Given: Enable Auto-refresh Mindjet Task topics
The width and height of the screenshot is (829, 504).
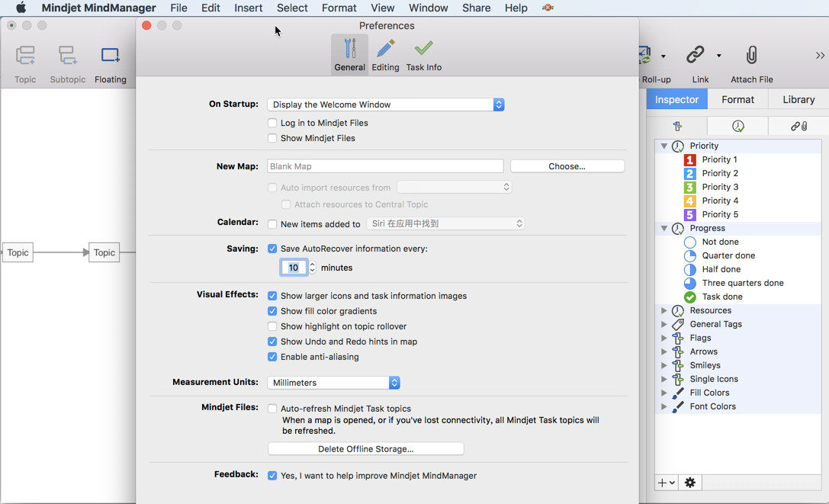Looking at the screenshot, I should [272, 408].
